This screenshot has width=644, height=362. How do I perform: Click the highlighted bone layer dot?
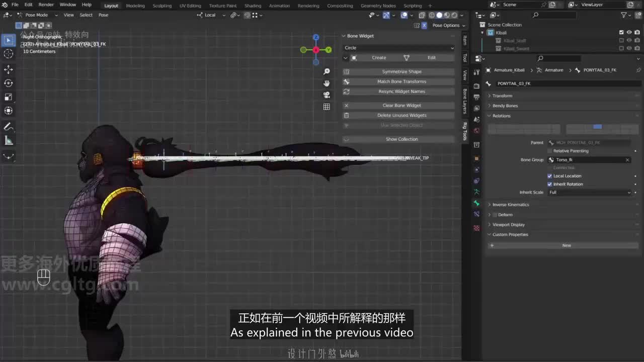coord(597,127)
